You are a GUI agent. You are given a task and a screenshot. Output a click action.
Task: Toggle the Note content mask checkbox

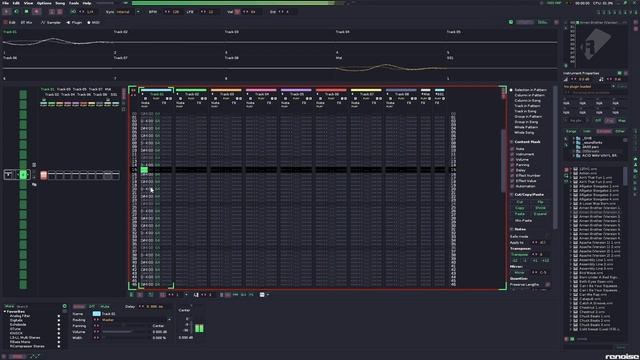coord(512,149)
